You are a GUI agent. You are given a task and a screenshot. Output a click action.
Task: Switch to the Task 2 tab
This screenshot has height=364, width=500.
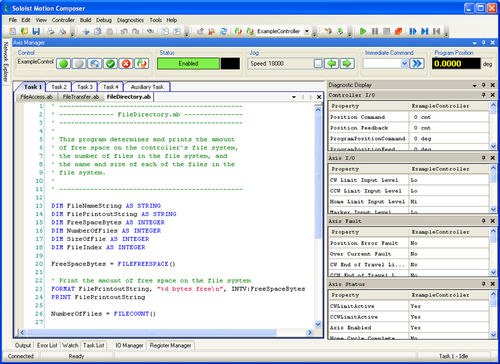point(59,87)
